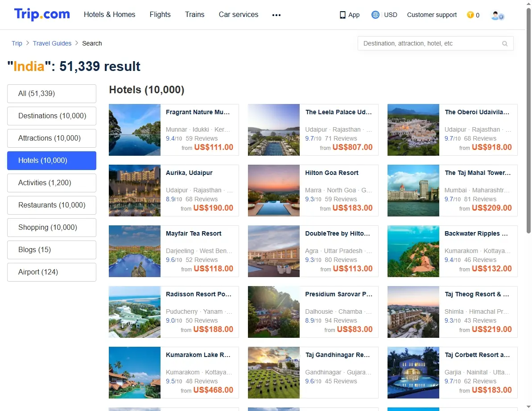Click Mayfair Tea Resort title
The width and height of the screenshot is (532, 411).
[x=194, y=233]
